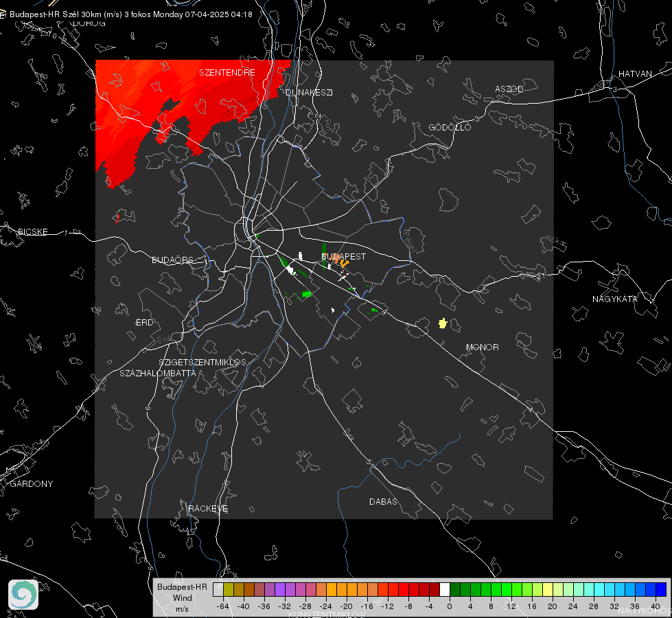The width and height of the screenshot is (672, 618).
Task: Click the '-4' legend value
Action: tap(429, 606)
